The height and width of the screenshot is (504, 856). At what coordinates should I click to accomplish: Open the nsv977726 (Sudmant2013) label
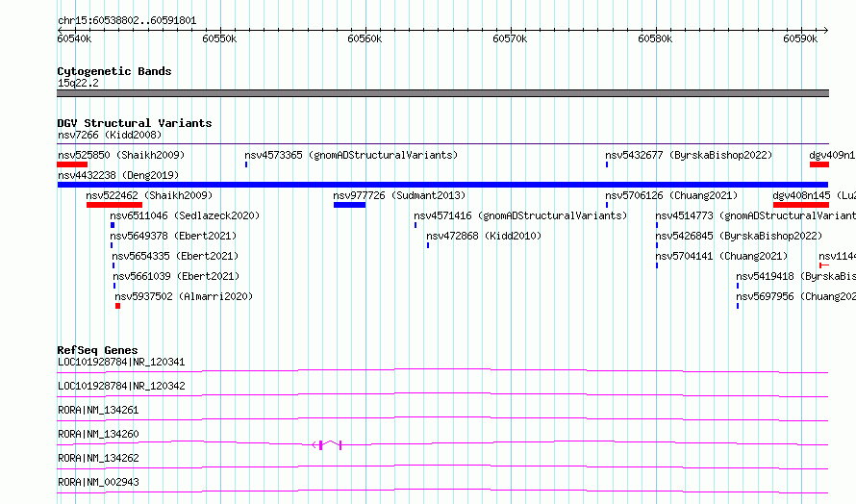point(399,195)
